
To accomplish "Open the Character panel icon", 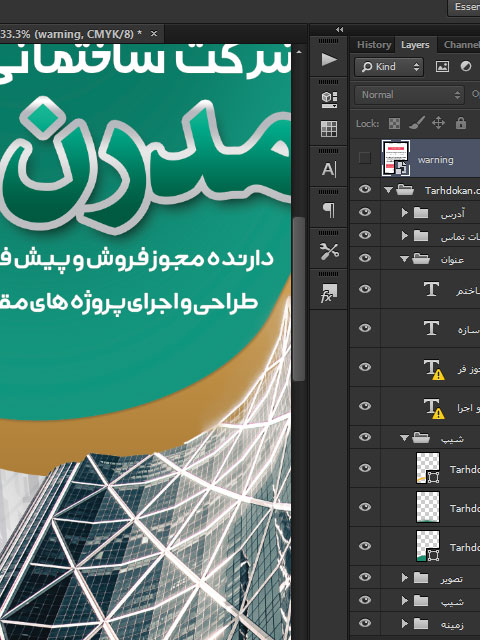I will pos(329,169).
